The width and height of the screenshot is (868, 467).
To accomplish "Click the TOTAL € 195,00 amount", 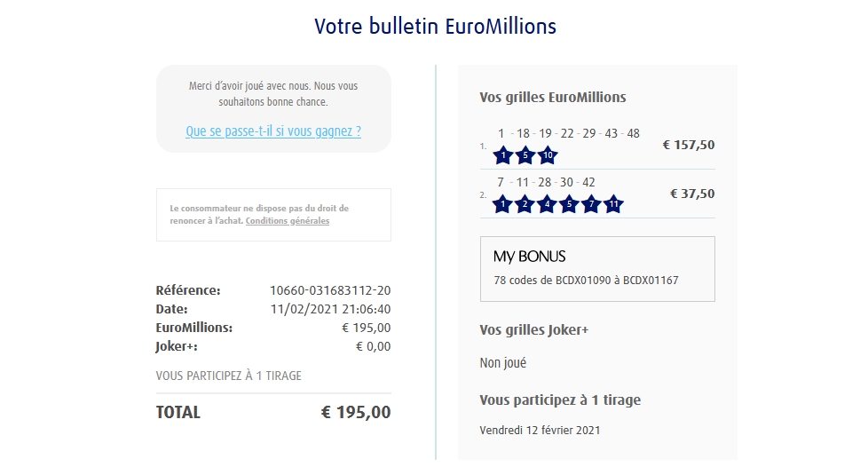I will coord(355,412).
